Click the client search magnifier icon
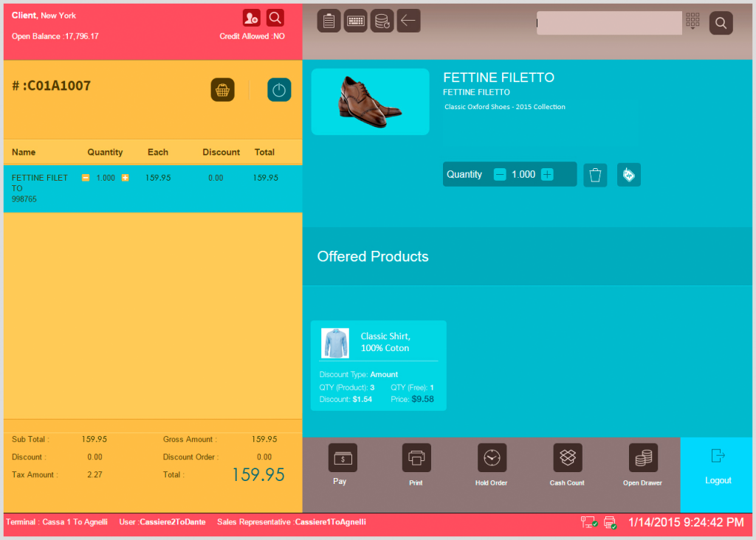 (275, 18)
